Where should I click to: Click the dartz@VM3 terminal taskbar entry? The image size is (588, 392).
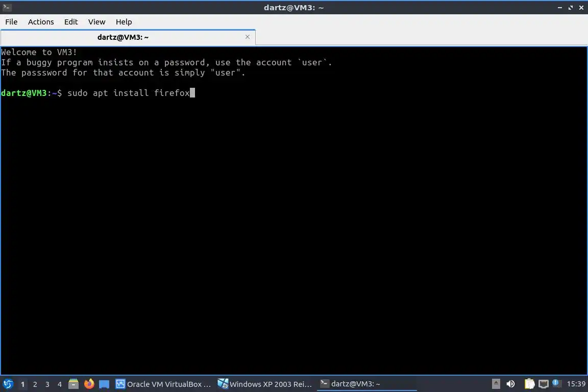coord(367,384)
